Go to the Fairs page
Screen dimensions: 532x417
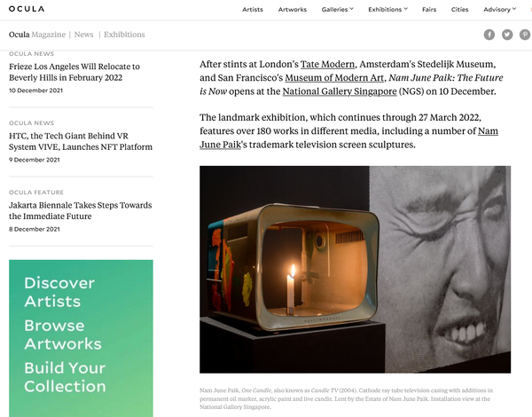pos(429,10)
